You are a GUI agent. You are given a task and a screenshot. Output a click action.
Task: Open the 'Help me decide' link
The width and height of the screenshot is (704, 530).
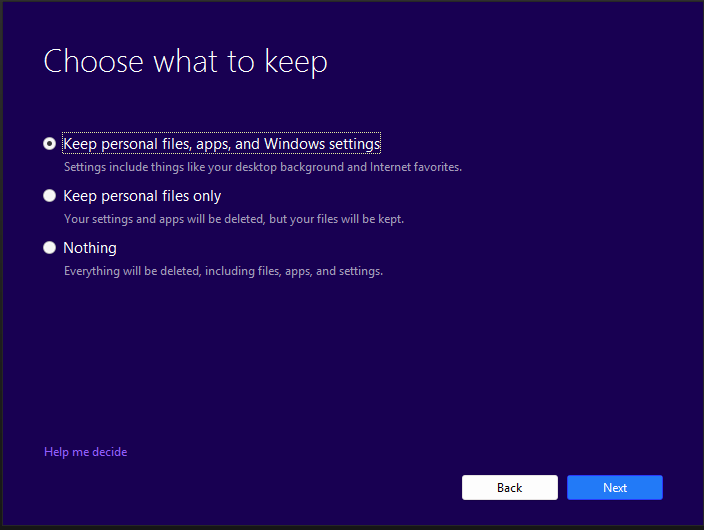(x=85, y=452)
